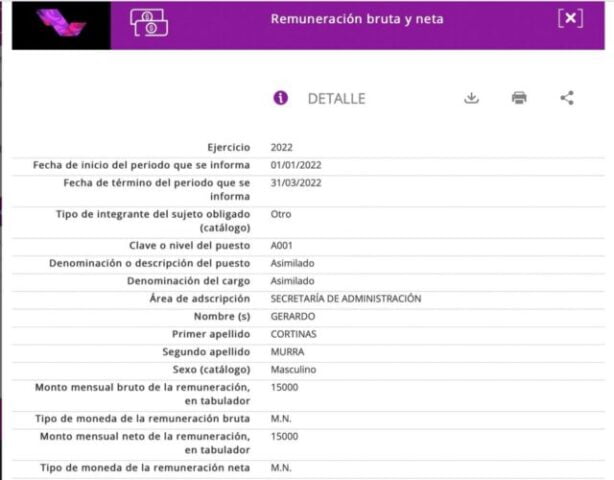614x480 pixels.
Task: Click the Sexo value 'Masculino'
Action: [x=294, y=369]
